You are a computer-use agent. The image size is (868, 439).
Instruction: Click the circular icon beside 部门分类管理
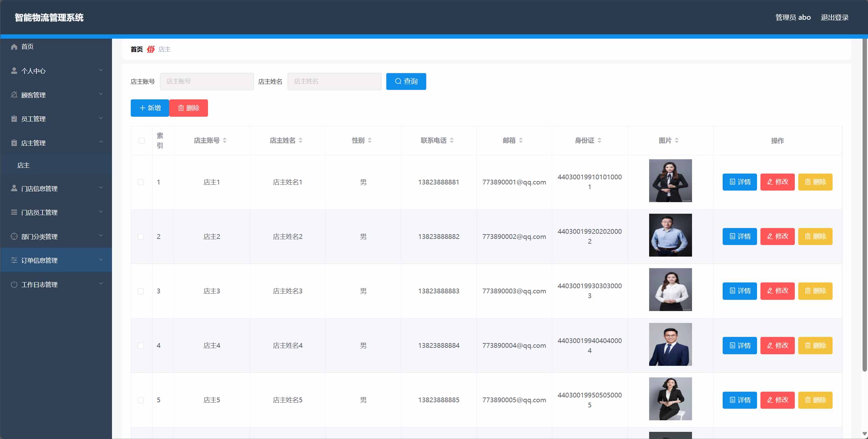pos(14,236)
